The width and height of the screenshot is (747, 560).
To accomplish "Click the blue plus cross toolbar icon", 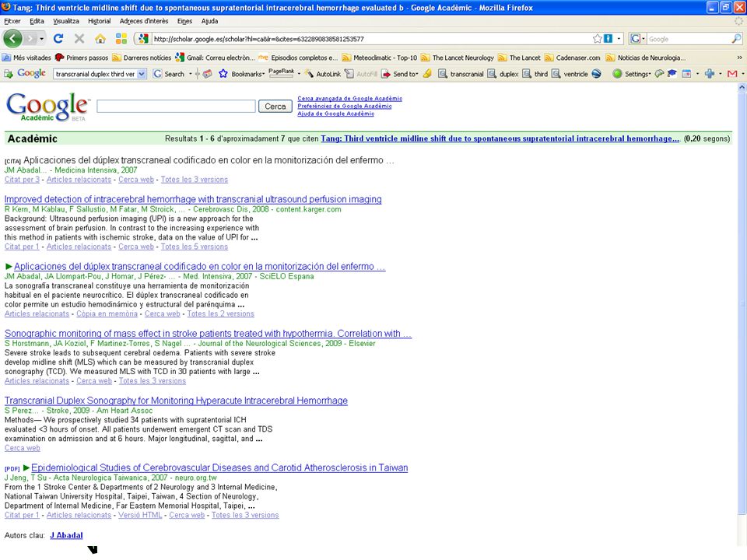I will (x=710, y=74).
